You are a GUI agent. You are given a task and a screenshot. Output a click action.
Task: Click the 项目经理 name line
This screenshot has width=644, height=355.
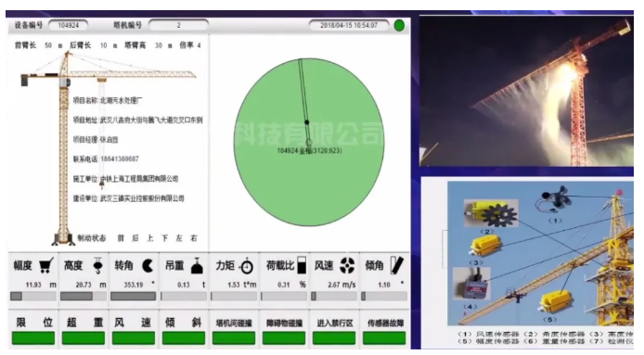tap(96, 140)
